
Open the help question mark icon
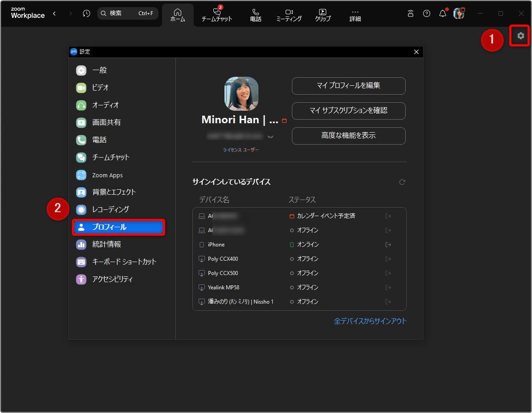pyautogui.click(x=427, y=13)
